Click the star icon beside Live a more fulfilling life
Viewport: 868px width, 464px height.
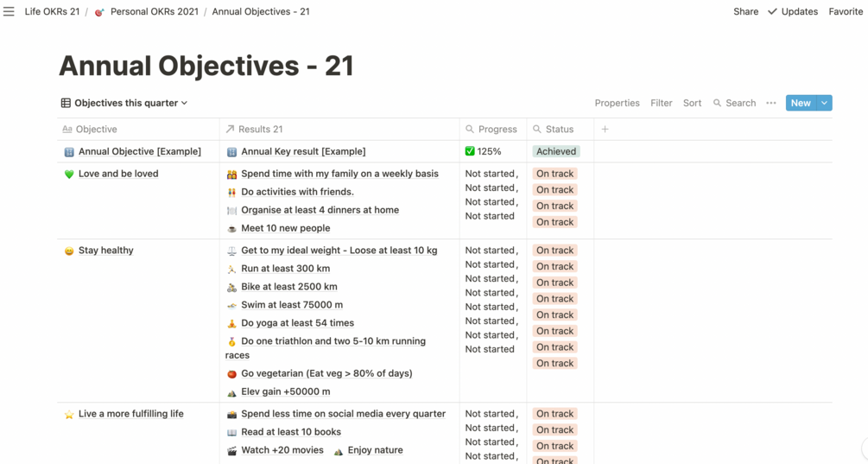69,415
